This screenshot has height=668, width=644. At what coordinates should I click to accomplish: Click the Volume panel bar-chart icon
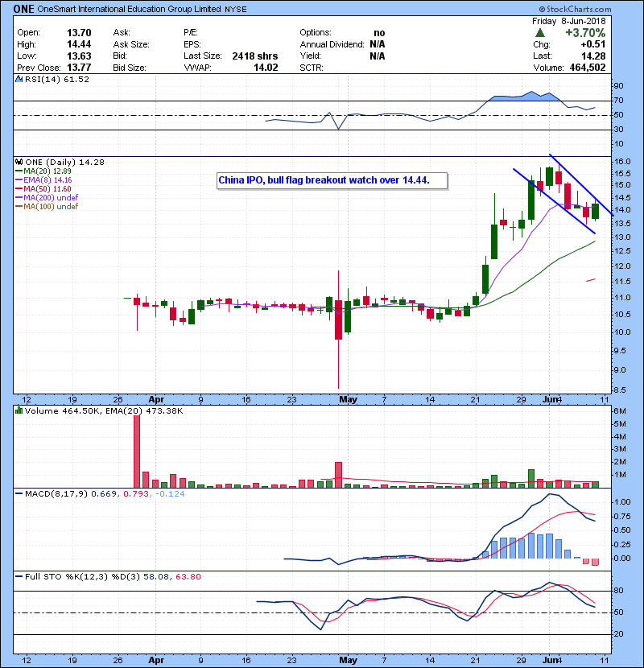point(19,410)
